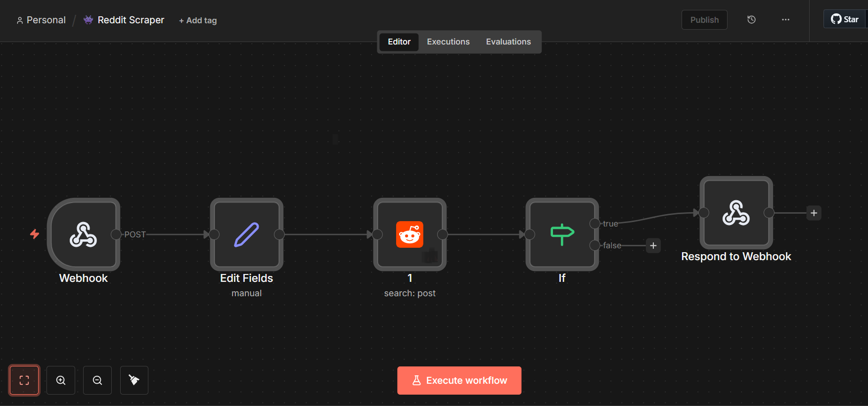Image resolution: width=868 pixels, height=406 pixels.
Task: Select the Reddit node labeled 1
Action: pos(410,234)
